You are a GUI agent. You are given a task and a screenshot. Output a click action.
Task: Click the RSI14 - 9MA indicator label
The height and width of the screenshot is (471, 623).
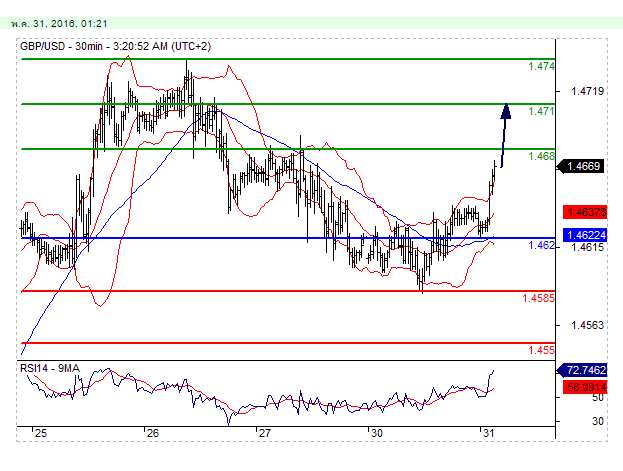pyautogui.click(x=50, y=368)
